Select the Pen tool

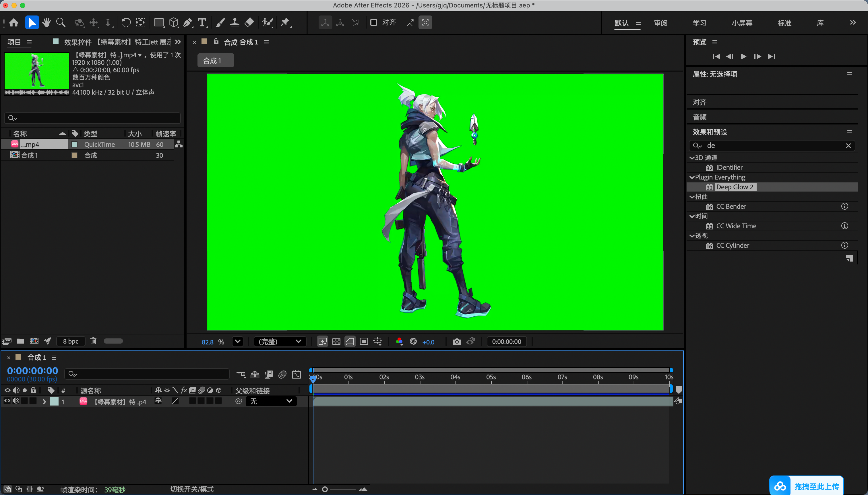[x=188, y=23]
